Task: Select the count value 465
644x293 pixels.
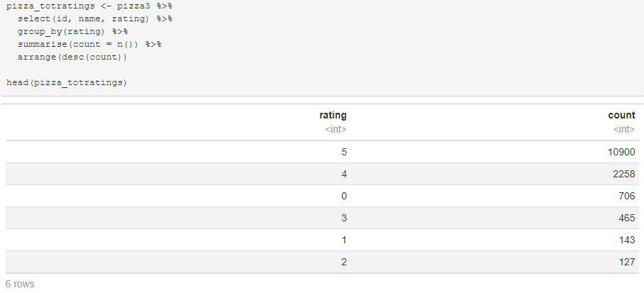Action: coord(626,218)
